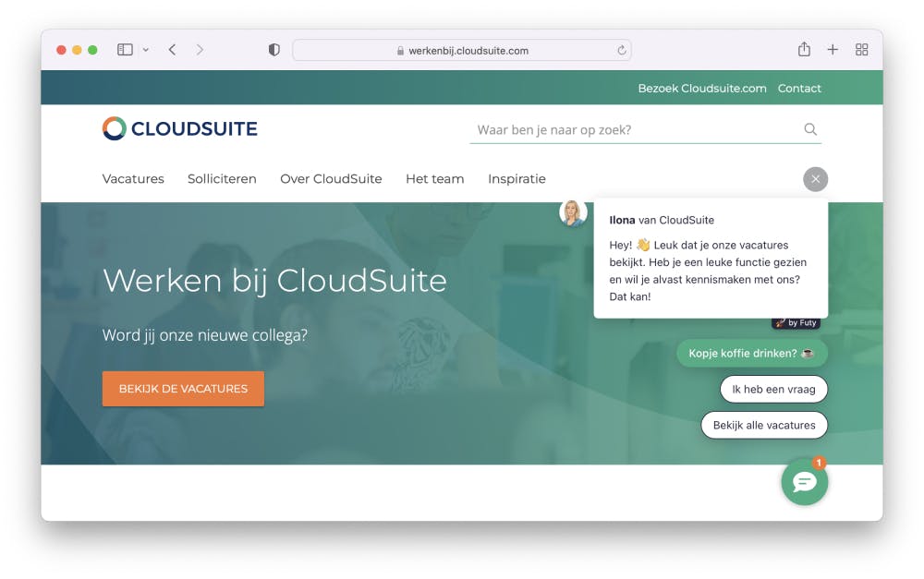This screenshot has width=924, height=579.
Task: Go back with the browser back arrow
Action: pos(172,50)
